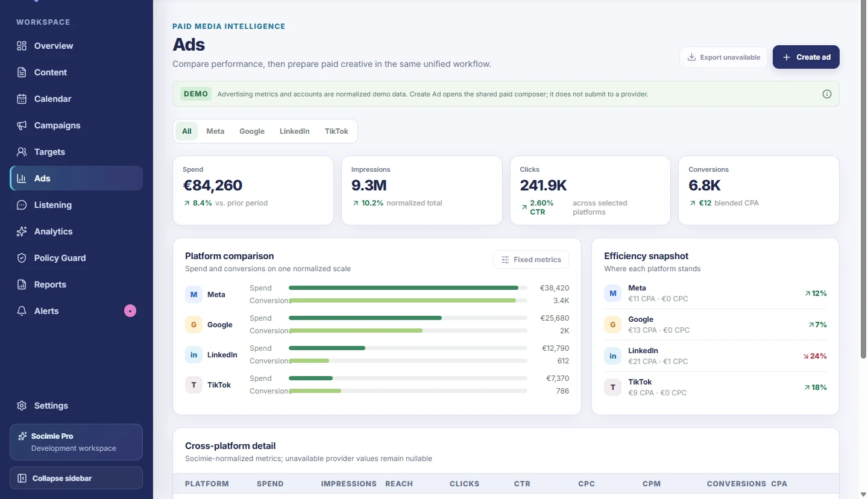Open the Analytics sparkle icon
The height and width of the screenshot is (499, 868).
point(22,231)
